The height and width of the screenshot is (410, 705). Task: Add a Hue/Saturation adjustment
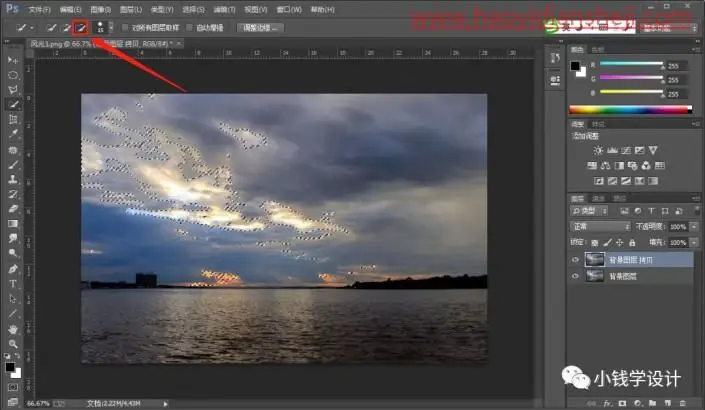592,165
